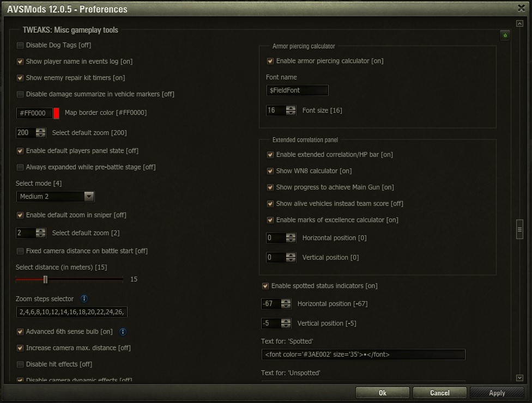Close the Preferences window
This screenshot has width=532, height=403.
[x=521, y=8]
